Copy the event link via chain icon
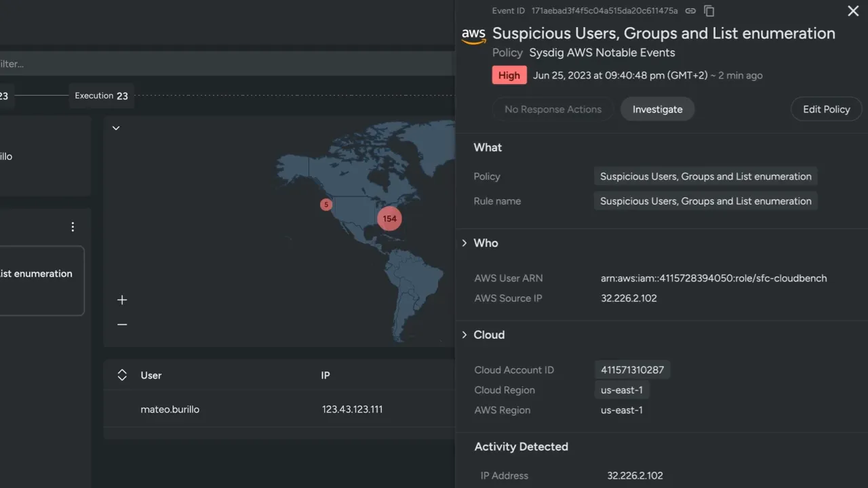The height and width of the screenshot is (488, 868). 690,11
